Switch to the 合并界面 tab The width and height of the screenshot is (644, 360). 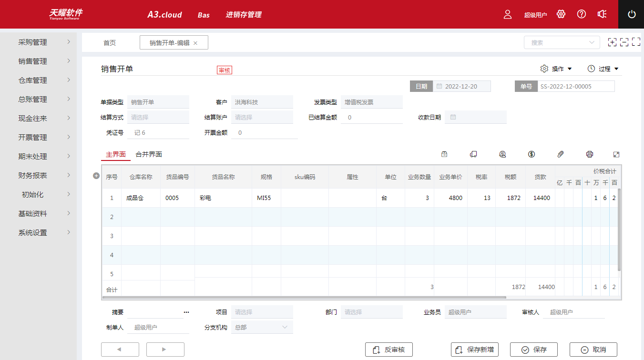coord(149,155)
